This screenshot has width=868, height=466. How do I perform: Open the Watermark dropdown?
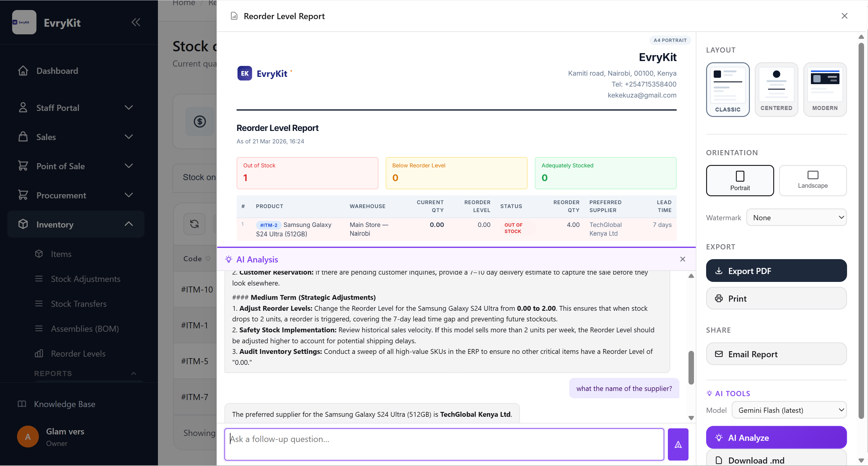pos(797,217)
